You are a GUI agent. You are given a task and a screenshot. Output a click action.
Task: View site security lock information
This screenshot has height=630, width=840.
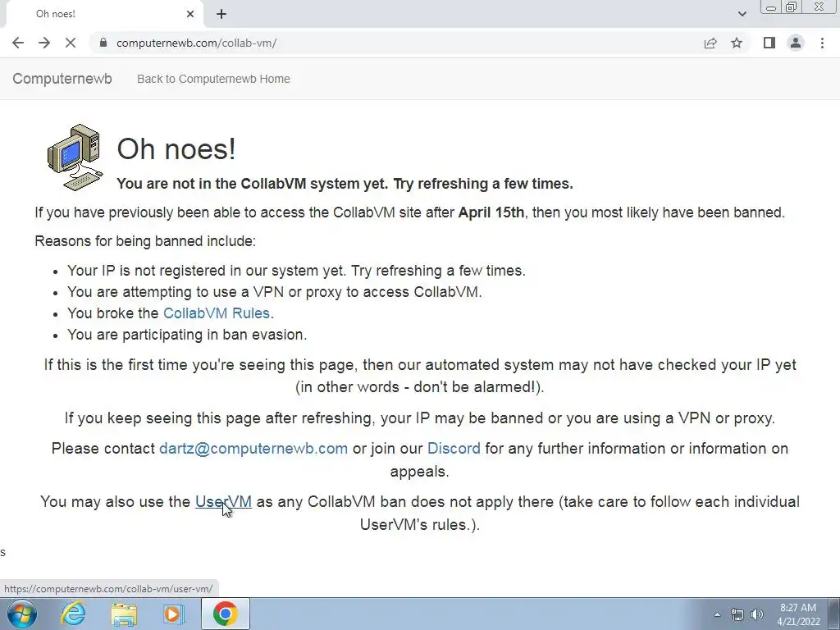pyautogui.click(x=103, y=43)
